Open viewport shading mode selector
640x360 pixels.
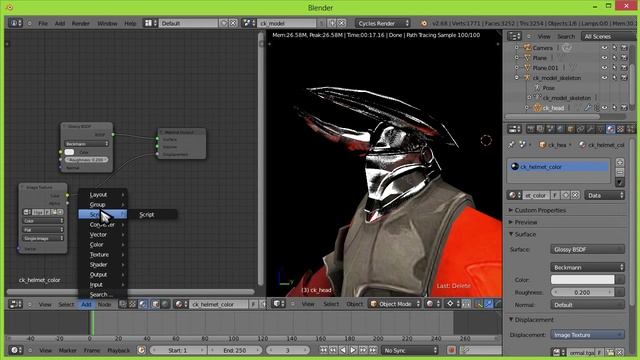[x=432, y=304]
